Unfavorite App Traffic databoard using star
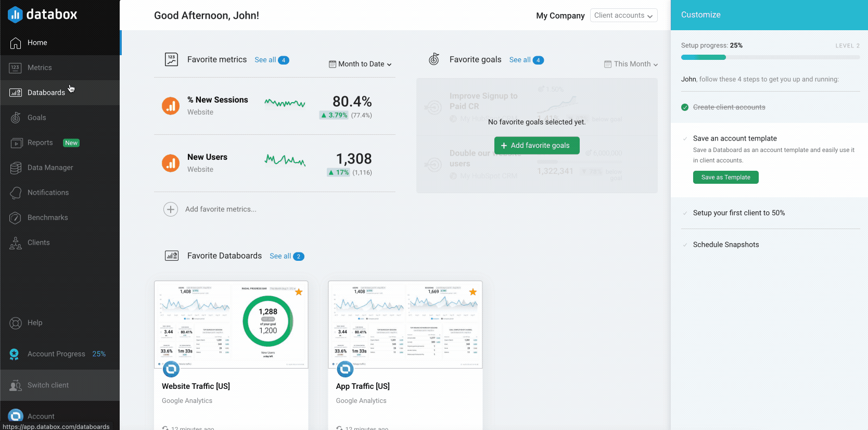 coord(473,292)
